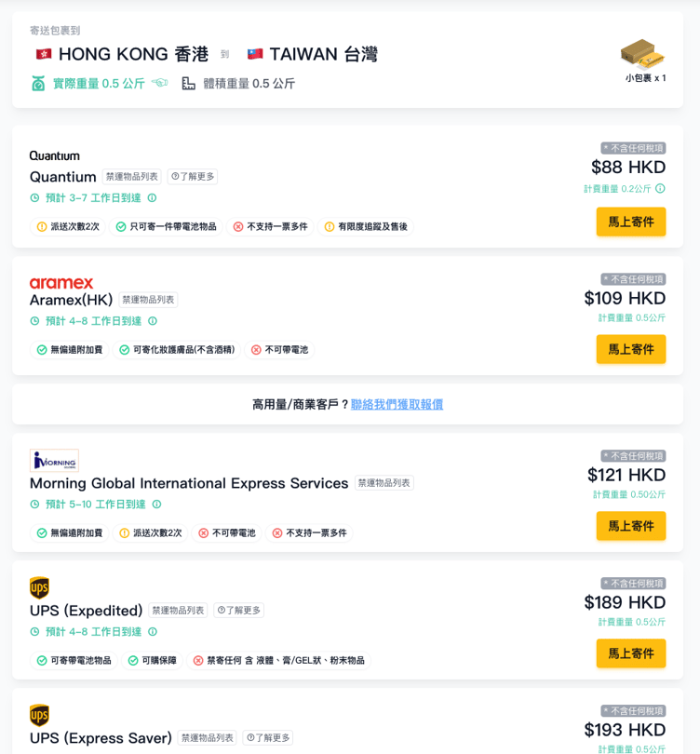Screen dimensions: 700x754
Task: View Aramex 禁運物品列表 prohibited items
Action: (x=148, y=300)
